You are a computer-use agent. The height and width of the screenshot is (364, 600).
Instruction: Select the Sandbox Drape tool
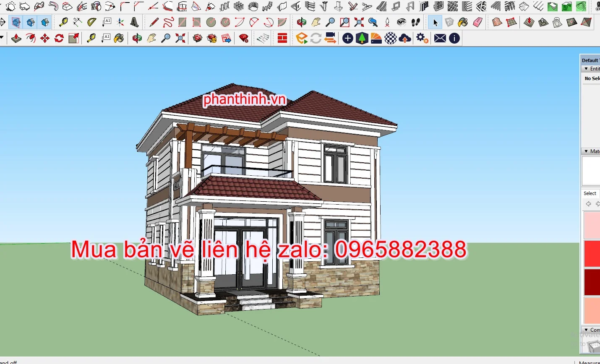pyautogui.click(x=558, y=22)
